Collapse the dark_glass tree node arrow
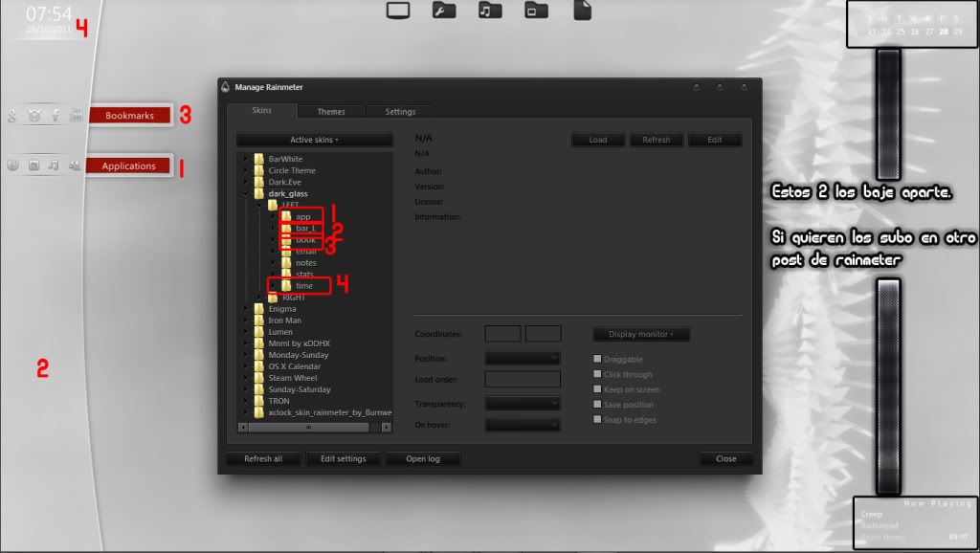This screenshot has width=980, height=553. 246,193
